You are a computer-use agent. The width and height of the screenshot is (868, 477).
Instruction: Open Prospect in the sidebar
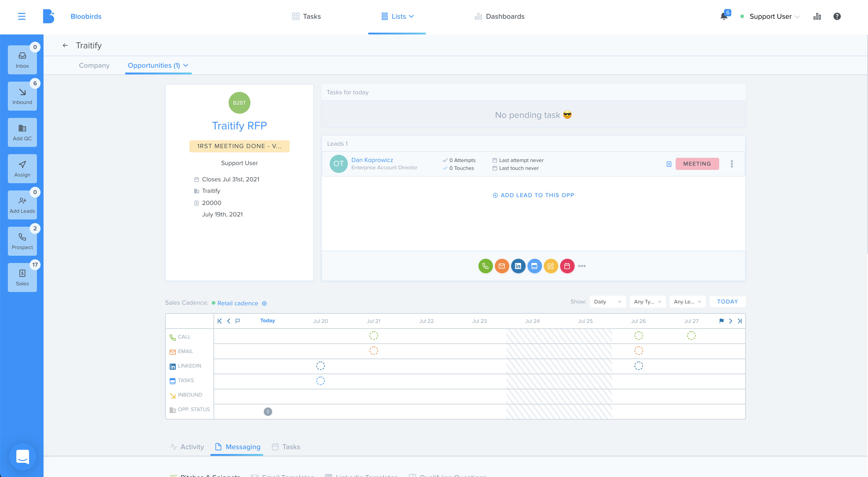pyautogui.click(x=22, y=241)
